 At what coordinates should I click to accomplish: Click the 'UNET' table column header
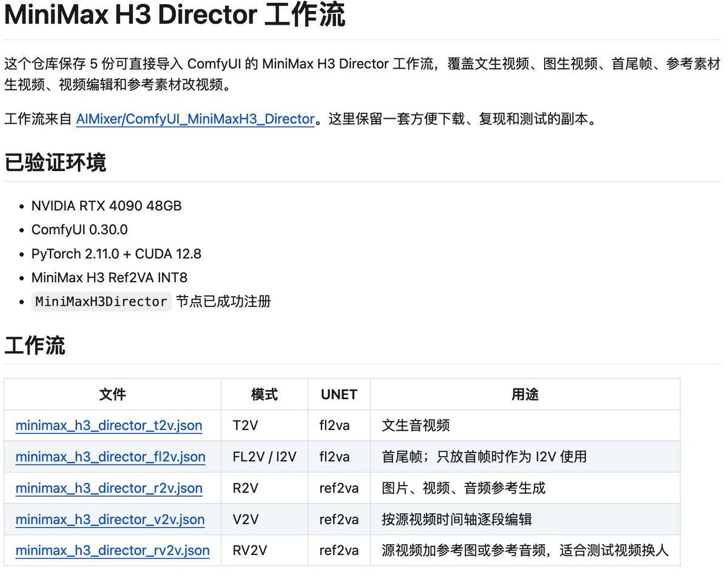pyautogui.click(x=339, y=394)
